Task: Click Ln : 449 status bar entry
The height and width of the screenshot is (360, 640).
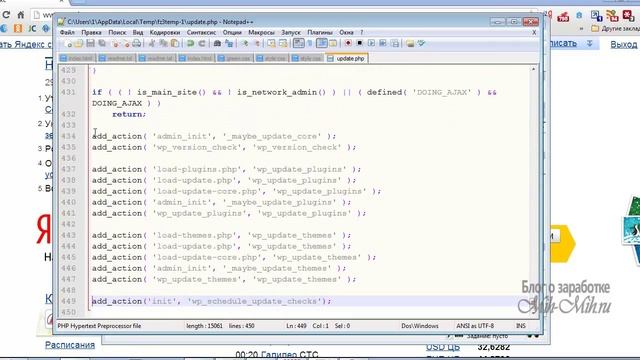Action: click(296, 326)
